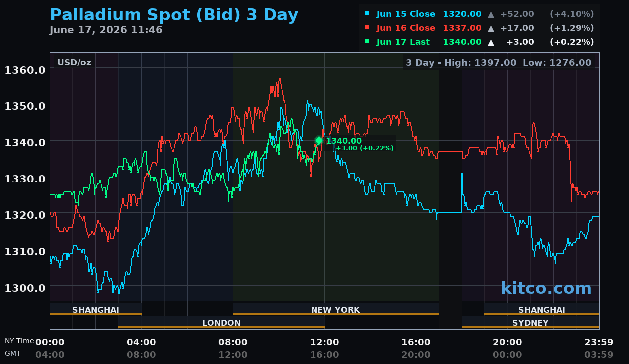Click the +17.00 change value

(517, 28)
